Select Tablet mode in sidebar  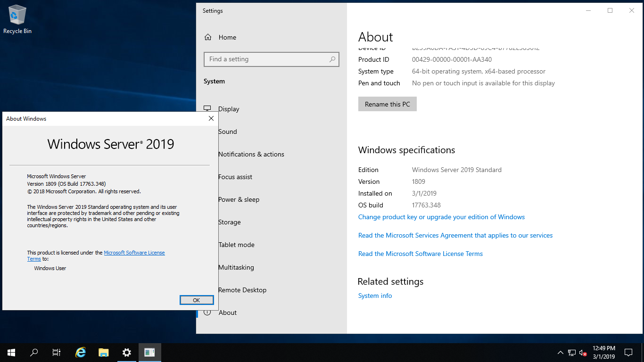(x=237, y=245)
